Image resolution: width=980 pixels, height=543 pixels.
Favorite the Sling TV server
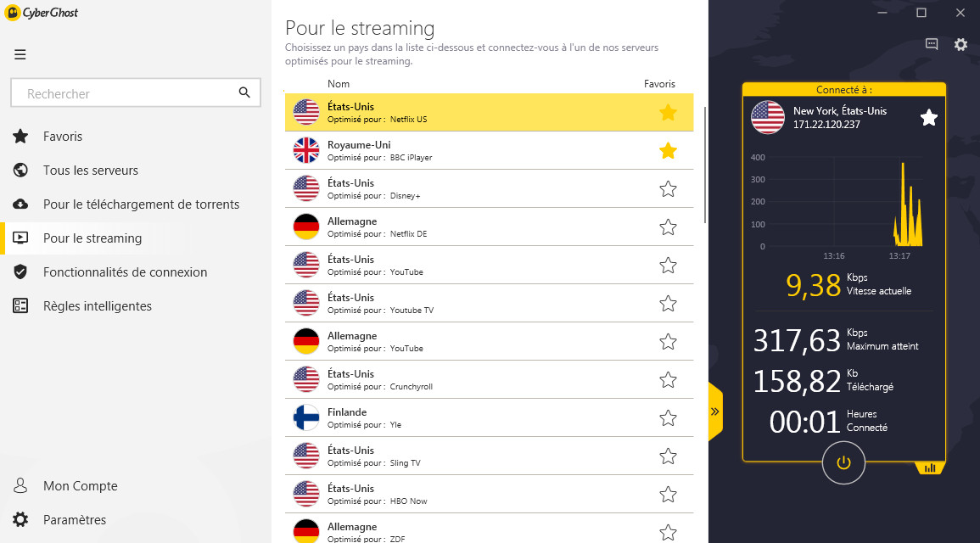click(668, 456)
